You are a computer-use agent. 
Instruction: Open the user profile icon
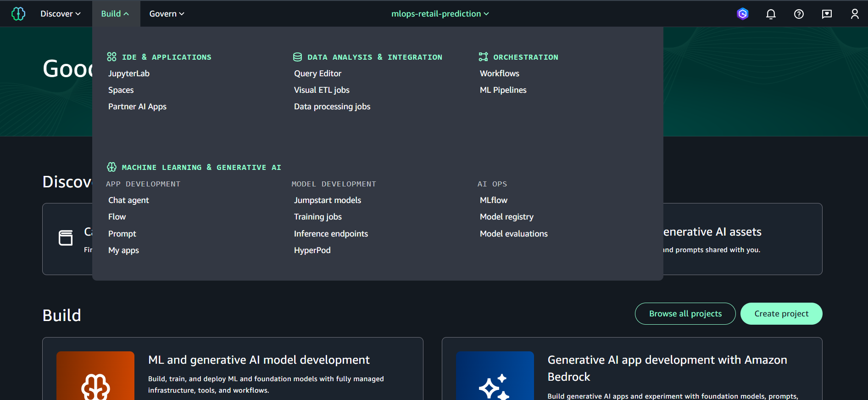pyautogui.click(x=854, y=14)
